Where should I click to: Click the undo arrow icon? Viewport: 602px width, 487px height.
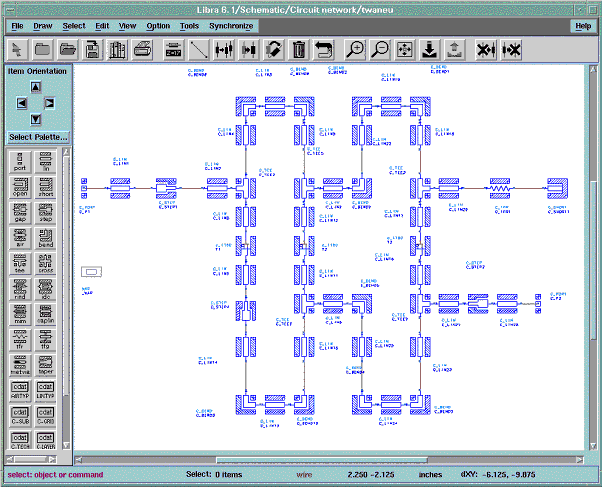pos(324,50)
